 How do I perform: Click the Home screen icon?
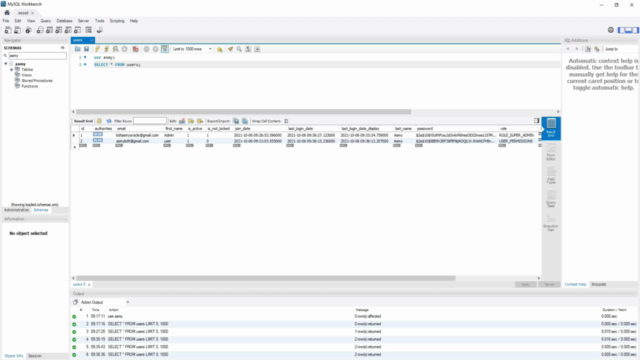click(7, 13)
